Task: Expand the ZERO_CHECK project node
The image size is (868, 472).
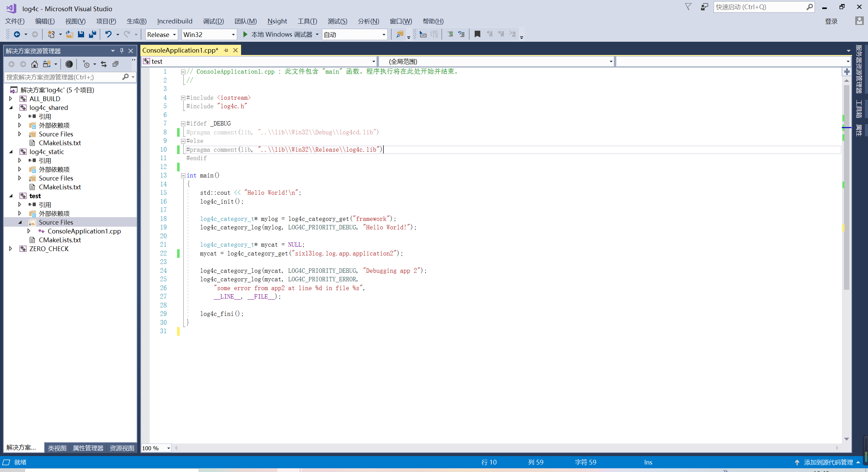Action: click(11, 248)
